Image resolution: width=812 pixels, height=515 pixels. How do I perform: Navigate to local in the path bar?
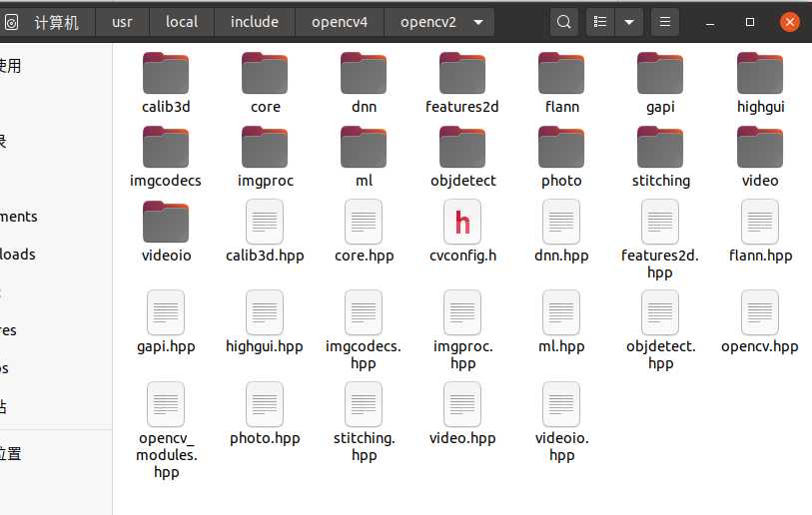[x=182, y=22]
